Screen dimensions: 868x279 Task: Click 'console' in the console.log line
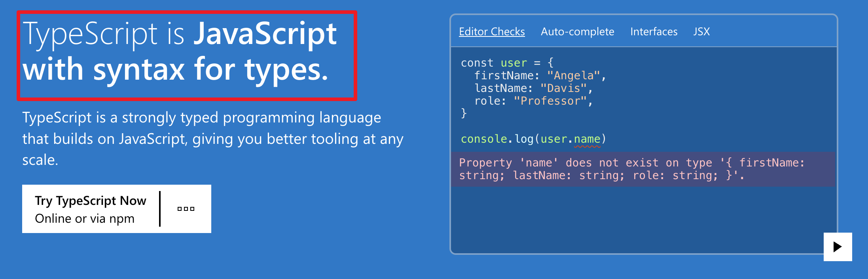484,139
